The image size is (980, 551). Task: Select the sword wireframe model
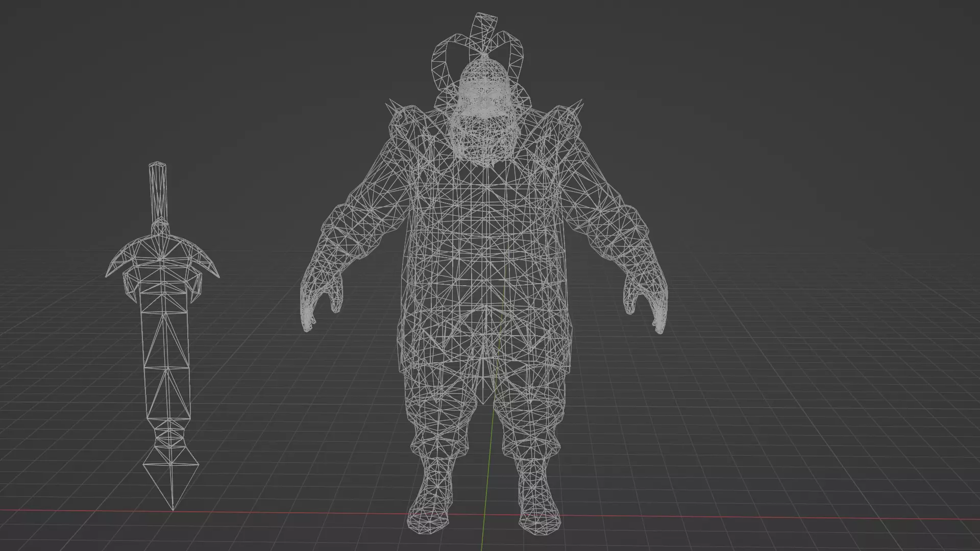coord(163,337)
